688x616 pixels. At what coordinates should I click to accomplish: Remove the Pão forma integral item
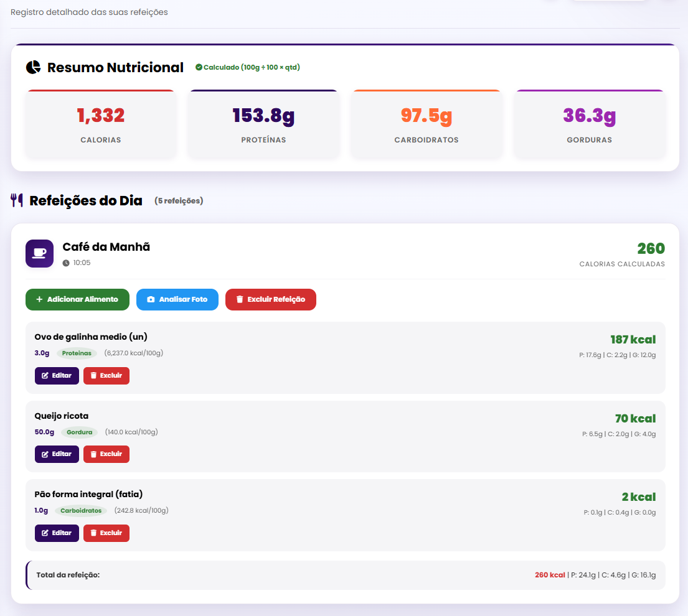pyautogui.click(x=106, y=533)
